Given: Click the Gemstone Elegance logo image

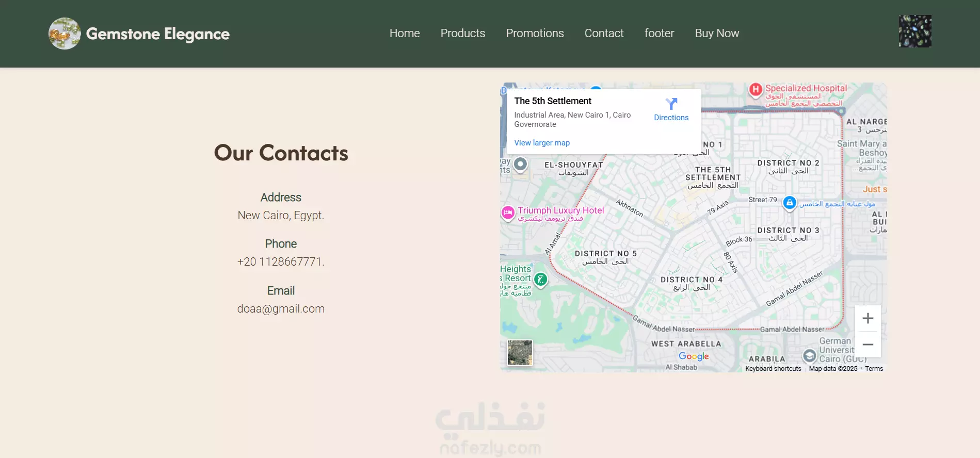Looking at the screenshot, I should click(65, 34).
